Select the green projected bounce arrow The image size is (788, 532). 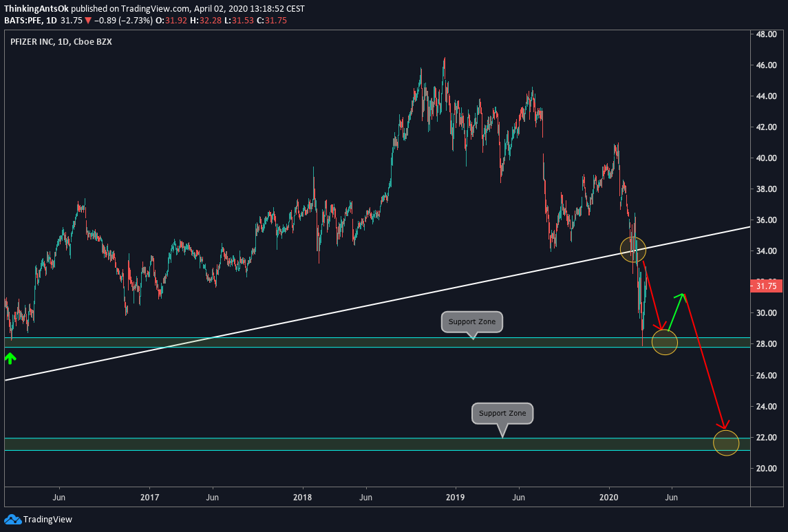(675, 311)
